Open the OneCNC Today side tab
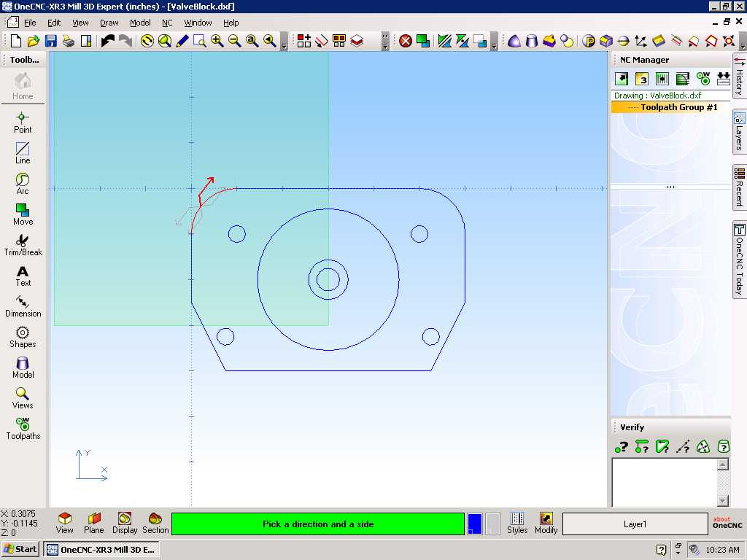Viewport: 747px width, 560px height. [x=739, y=260]
